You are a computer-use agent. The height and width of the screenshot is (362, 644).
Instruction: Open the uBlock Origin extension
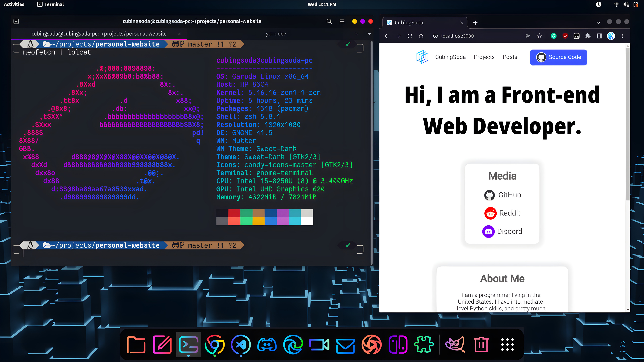tap(565, 36)
